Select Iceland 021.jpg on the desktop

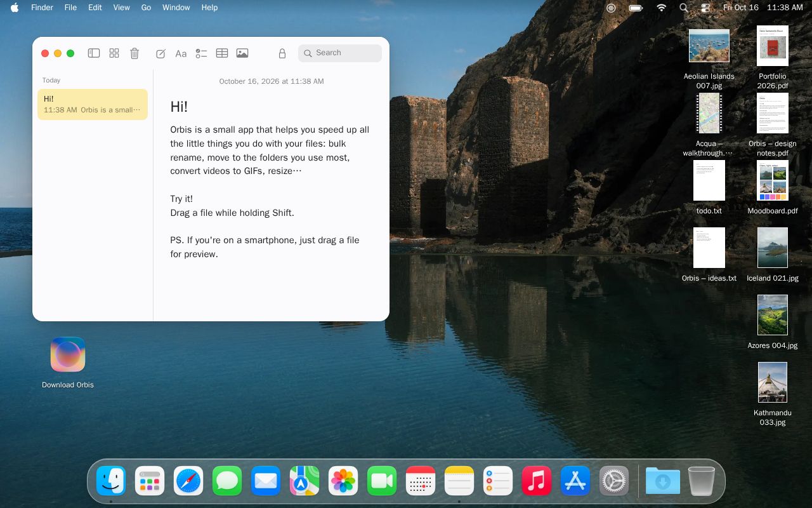coord(773,255)
